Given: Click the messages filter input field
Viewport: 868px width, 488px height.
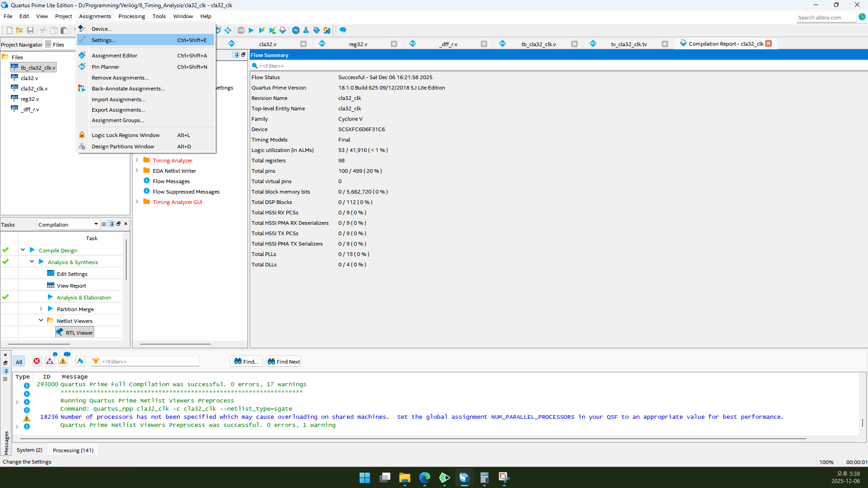Looking at the screenshot, I should 149,362.
